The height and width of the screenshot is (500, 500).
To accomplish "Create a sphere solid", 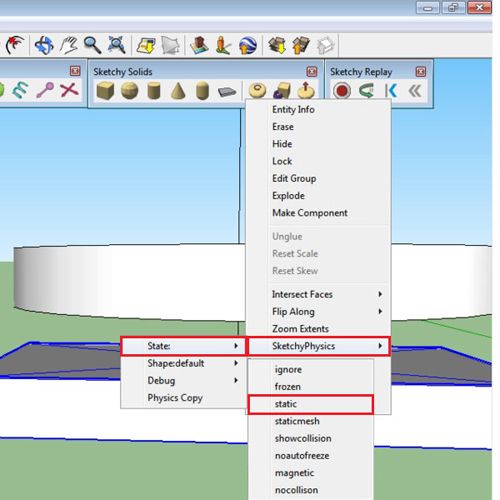I will (129, 91).
